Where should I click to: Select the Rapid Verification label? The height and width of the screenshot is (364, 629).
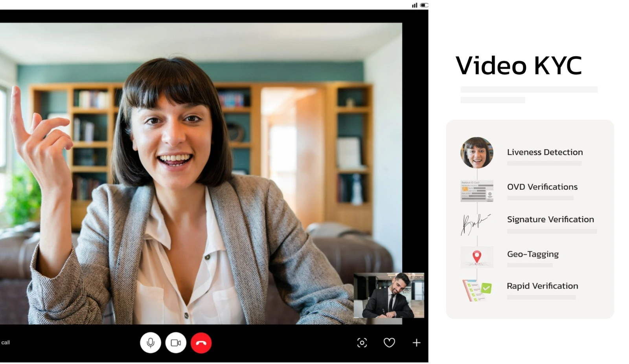click(542, 286)
